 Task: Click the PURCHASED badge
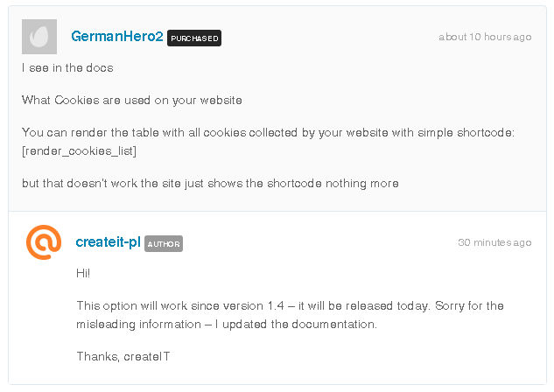click(194, 38)
